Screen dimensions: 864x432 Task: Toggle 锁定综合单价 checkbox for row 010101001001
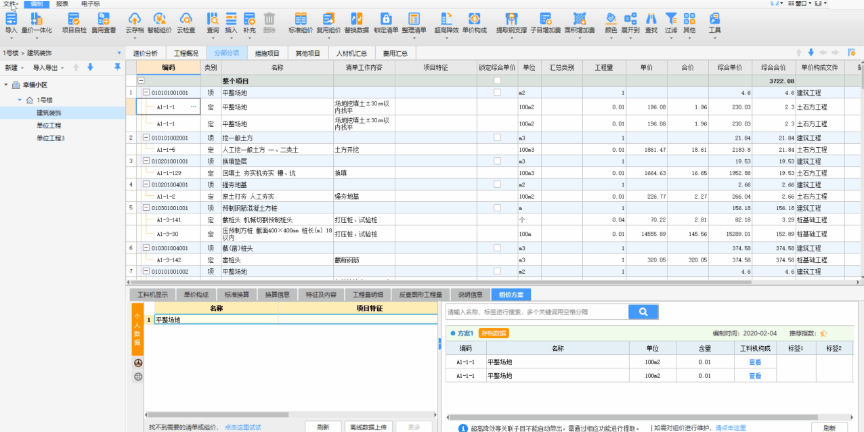pos(497,92)
